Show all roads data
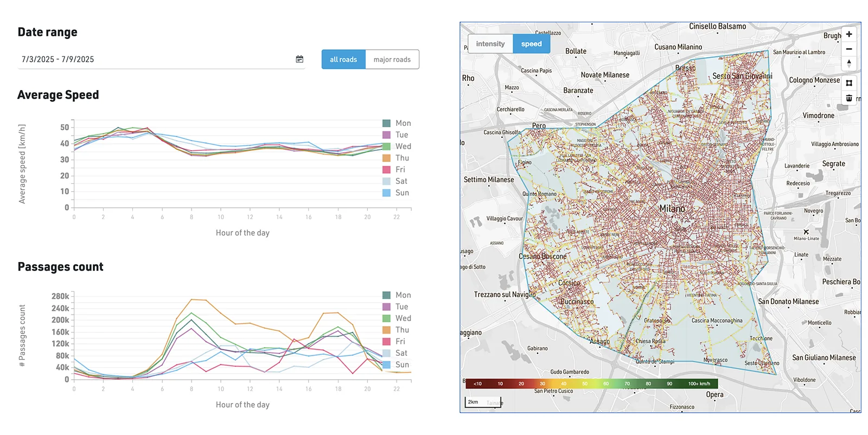Image resolution: width=868 pixels, height=435 pixels. 343,60
